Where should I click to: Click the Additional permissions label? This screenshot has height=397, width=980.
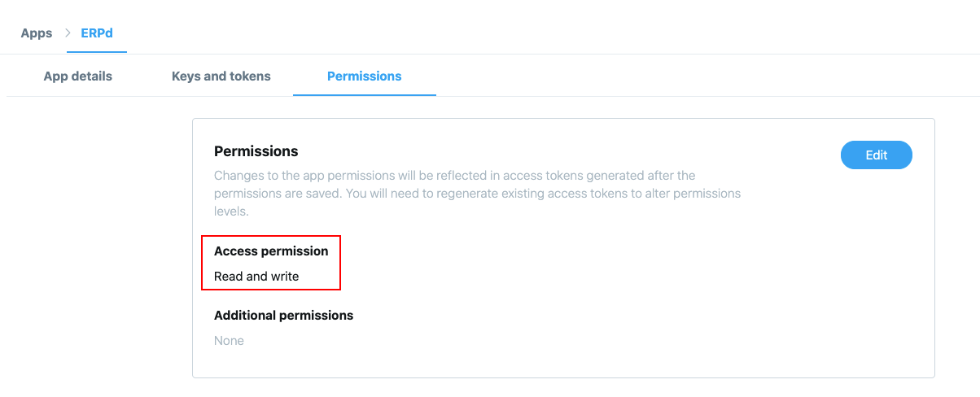click(x=283, y=315)
